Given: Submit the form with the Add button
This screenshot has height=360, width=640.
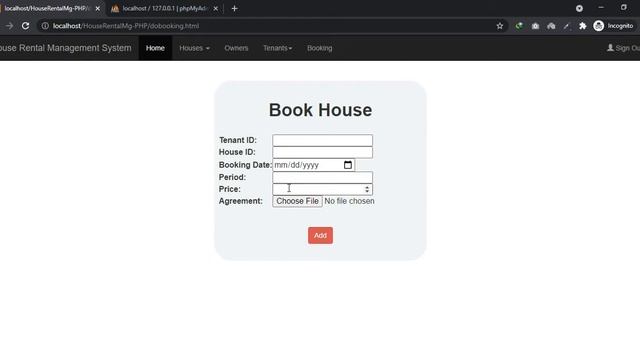Looking at the screenshot, I should pyautogui.click(x=320, y=236).
